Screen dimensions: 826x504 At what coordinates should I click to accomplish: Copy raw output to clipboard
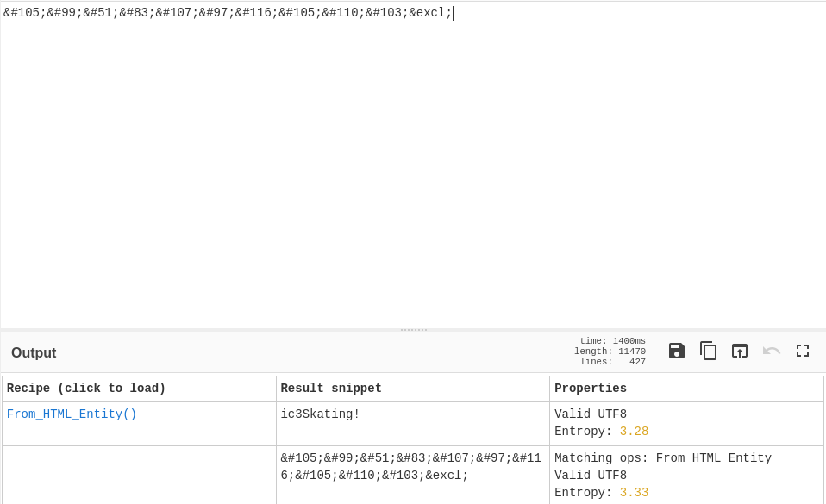coord(708,351)
